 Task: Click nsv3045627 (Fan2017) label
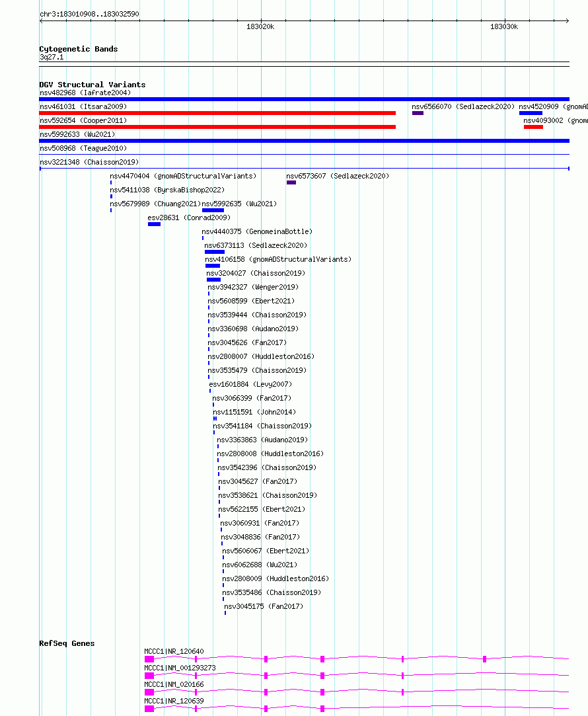click(258, 481)
